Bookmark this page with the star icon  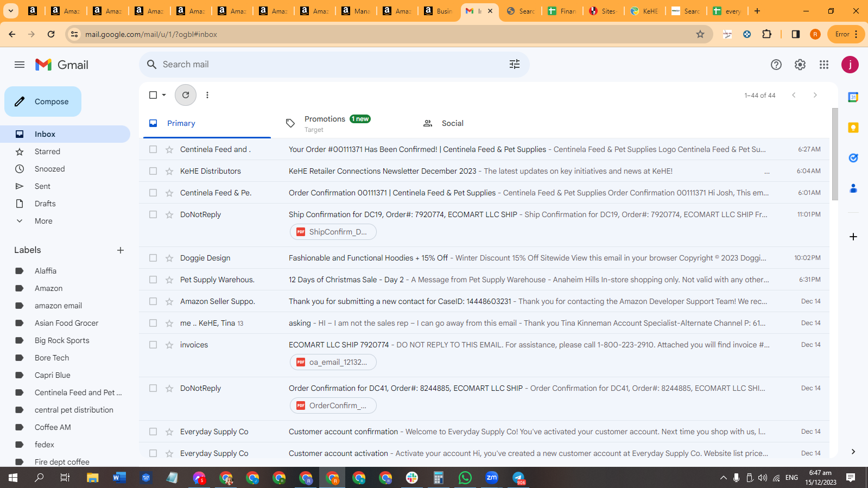700,34
